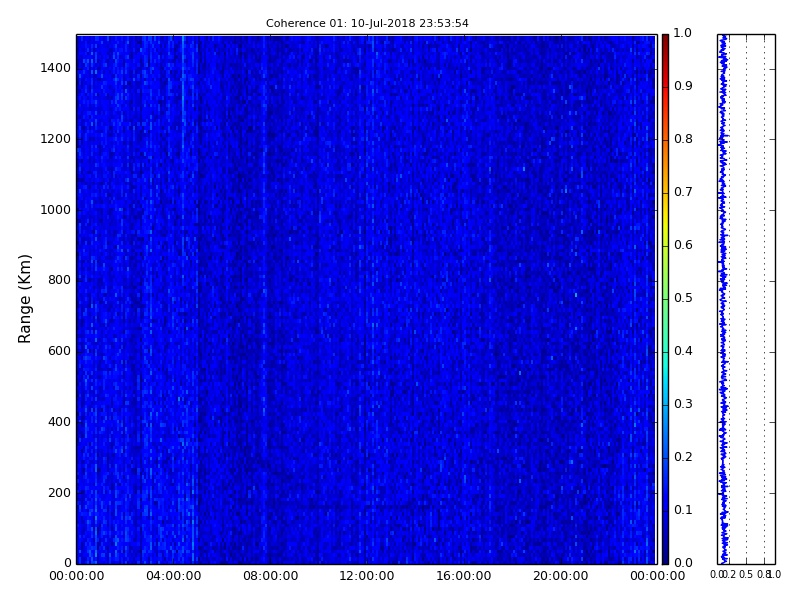Screen dimensions: 800x600
Task: Click the 16:00:00 time axis label
Action: [464, 576]
